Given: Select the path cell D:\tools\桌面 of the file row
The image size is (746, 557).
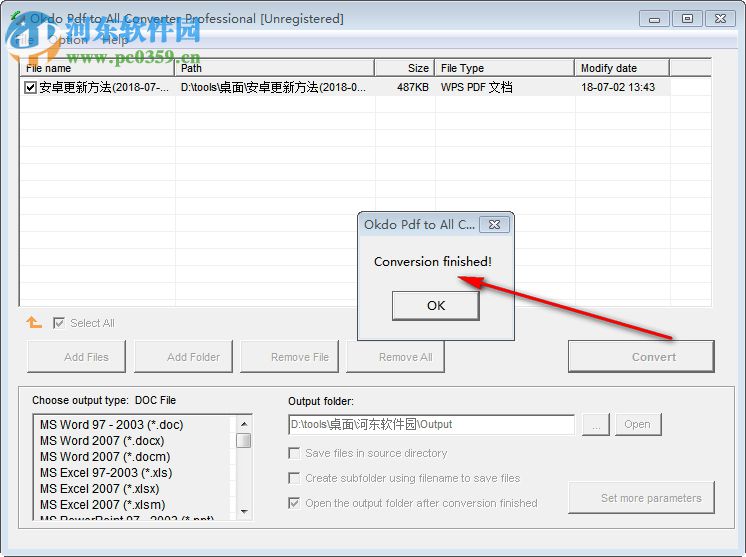Looking at the screenshot, I should pyautogui.click(x=273, y=88).
